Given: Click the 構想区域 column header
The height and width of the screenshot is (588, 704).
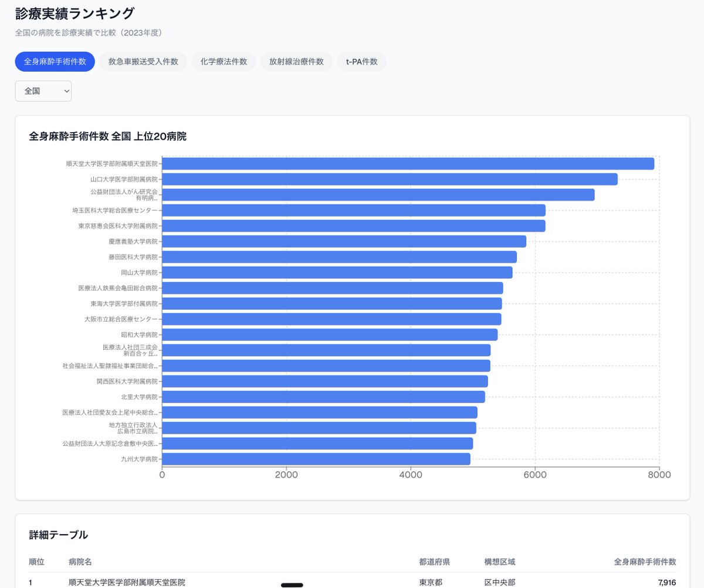Looking at the screenshot, I should [x=500, y=562].
